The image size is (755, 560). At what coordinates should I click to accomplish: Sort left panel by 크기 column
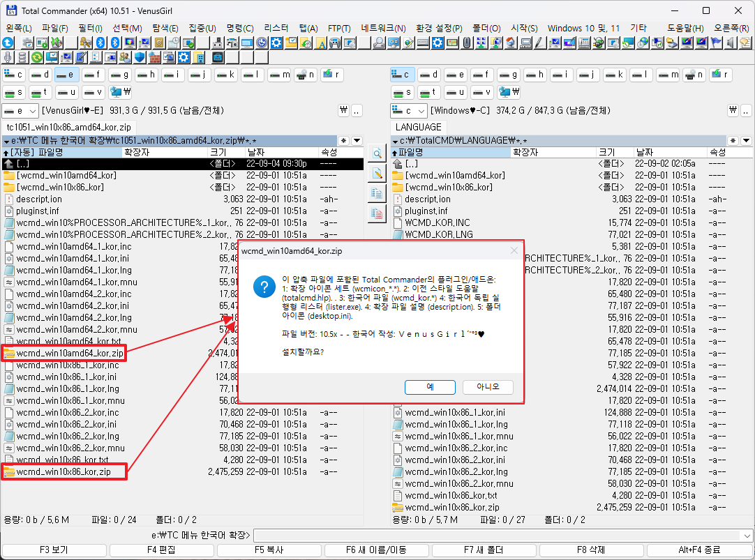[x=226, y=153]
